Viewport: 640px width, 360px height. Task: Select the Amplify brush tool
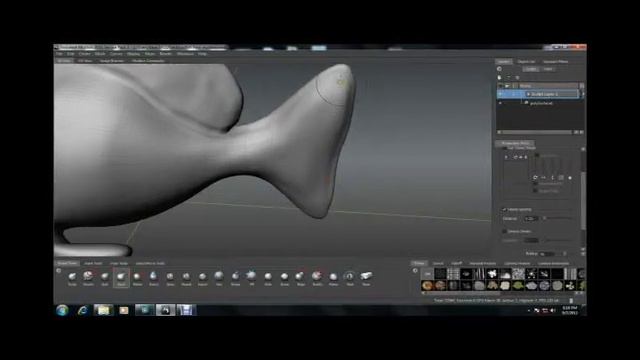(317, 278)
